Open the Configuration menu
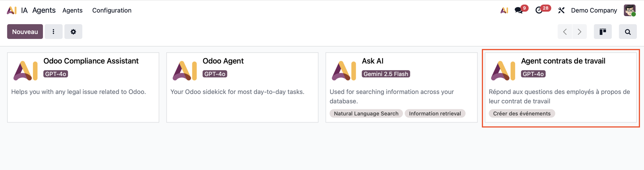Image resolution: width=644 pixels, height=170 pixels. coord(112,10)
